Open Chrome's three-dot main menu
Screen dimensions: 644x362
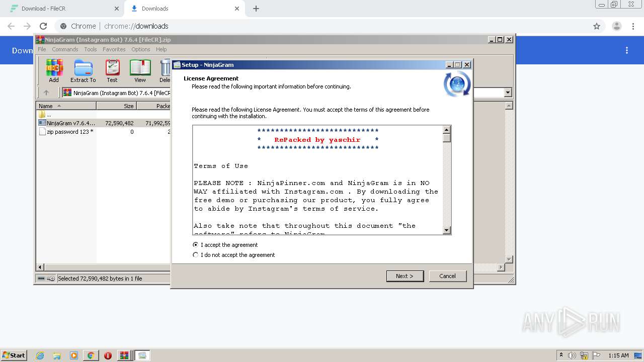[x=634, y=26]
